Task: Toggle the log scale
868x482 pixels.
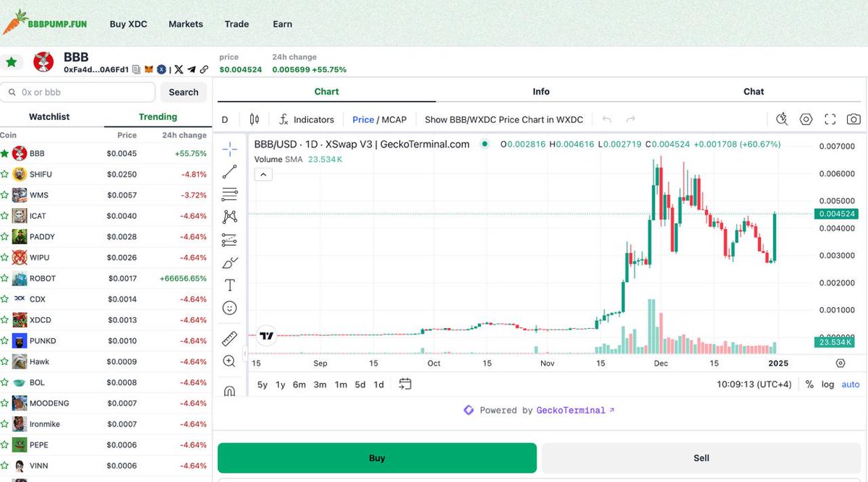Action: (827, 384)
